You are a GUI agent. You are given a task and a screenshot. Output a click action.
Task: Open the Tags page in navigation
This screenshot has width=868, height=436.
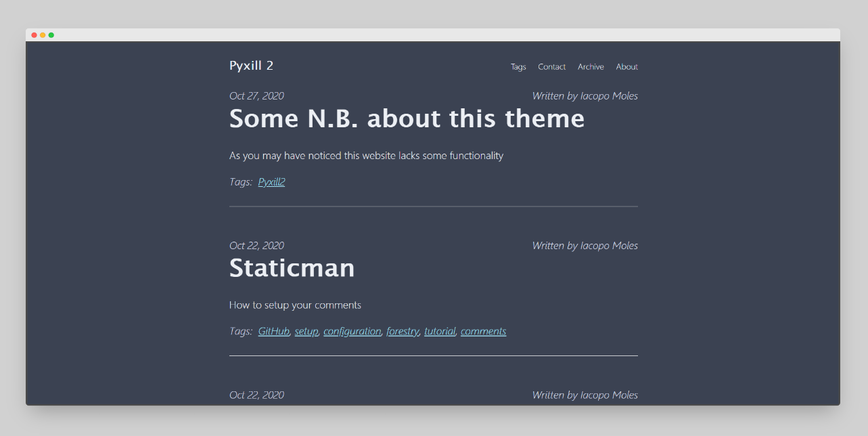coord(518,67)
